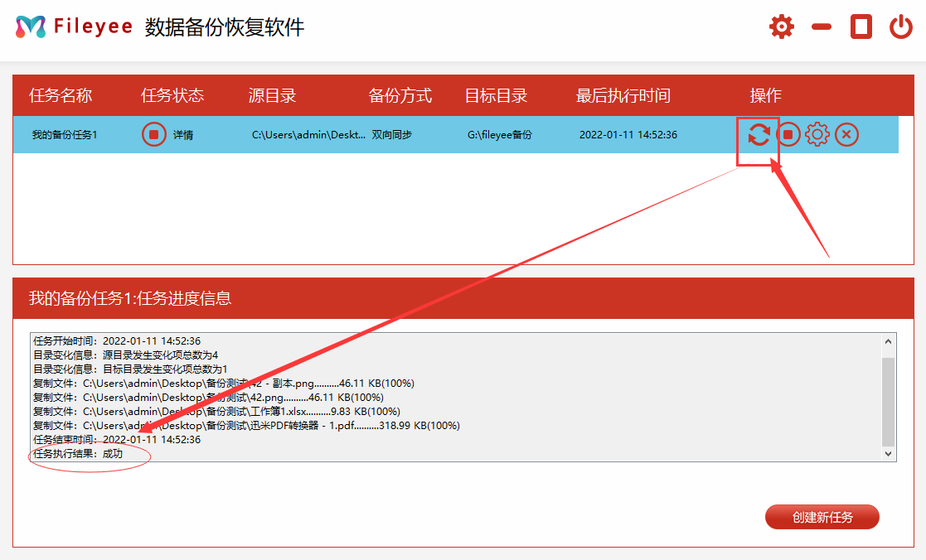
Task: Maximize the window using the square icon
Action: [x=861, y=27]
